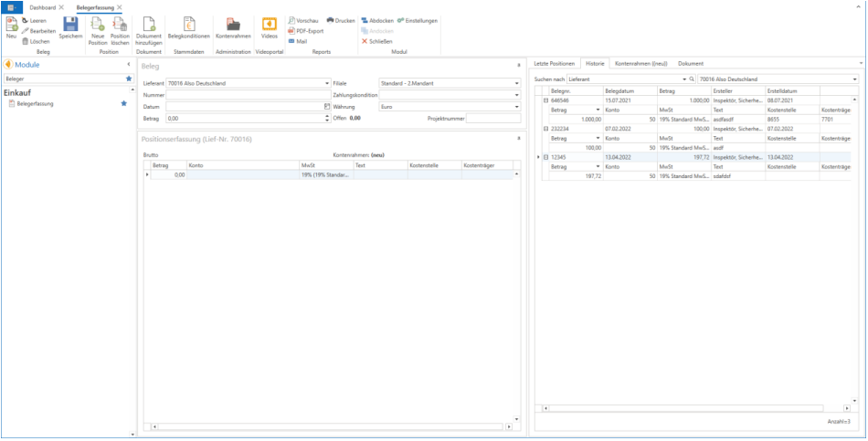This screenshot has width=868, height=441.
Task: Expand the Währung Euro dropdown
Action: [x=516, y=107]
